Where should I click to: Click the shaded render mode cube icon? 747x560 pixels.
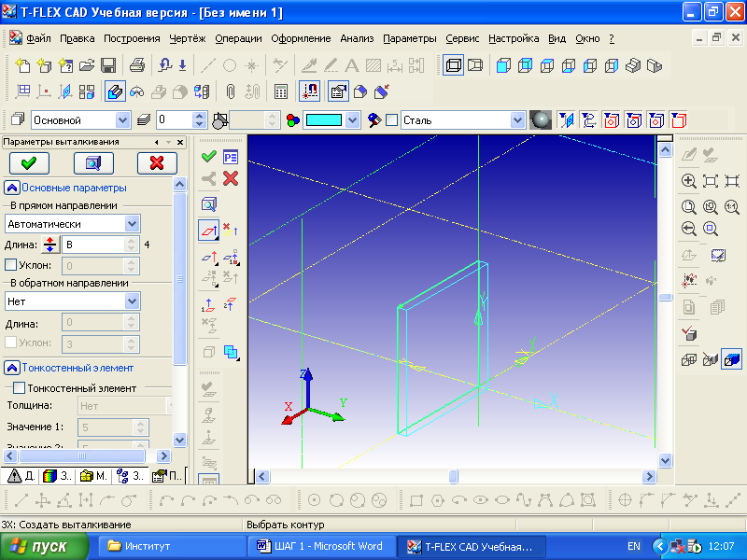pyautogui.click(x=732, y=359)
